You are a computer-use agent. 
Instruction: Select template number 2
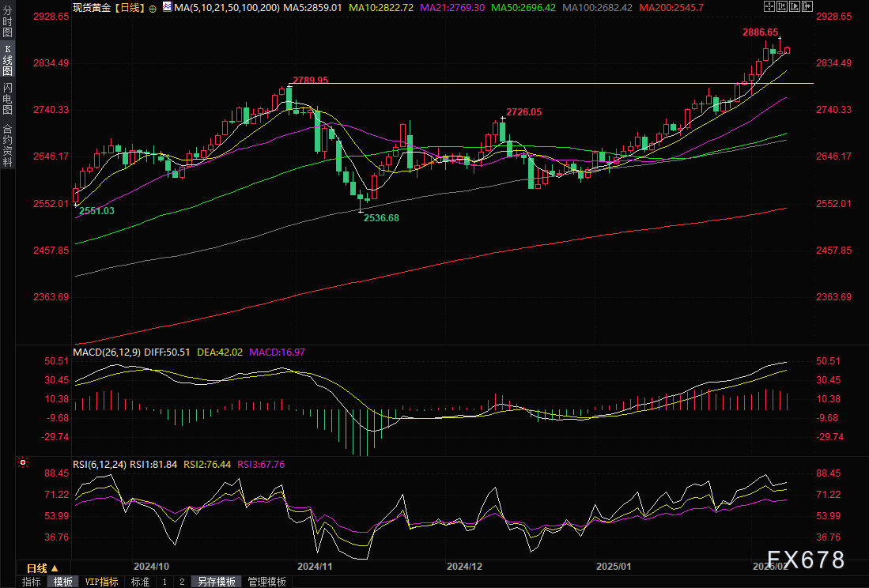[181, 582]
